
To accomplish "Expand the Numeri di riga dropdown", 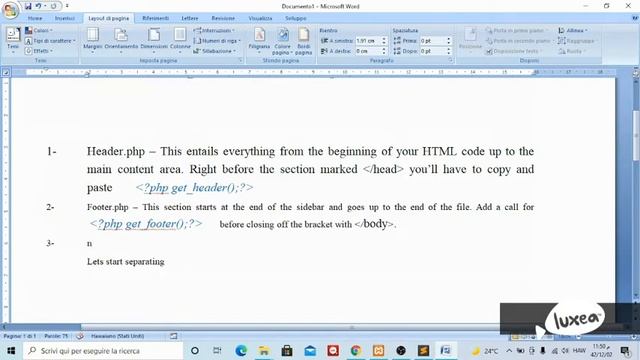I will 217,41.
